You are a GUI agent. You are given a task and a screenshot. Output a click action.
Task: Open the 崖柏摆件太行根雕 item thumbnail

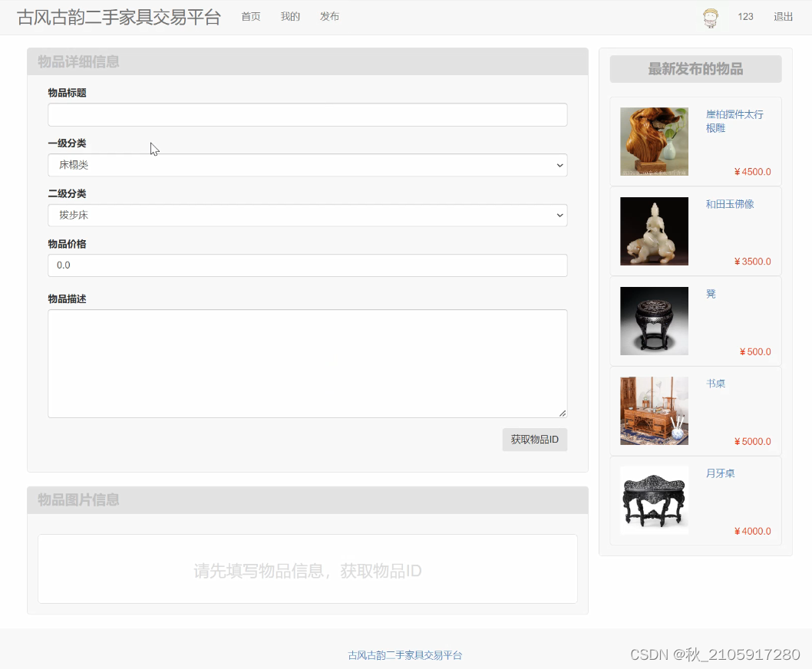654,141
